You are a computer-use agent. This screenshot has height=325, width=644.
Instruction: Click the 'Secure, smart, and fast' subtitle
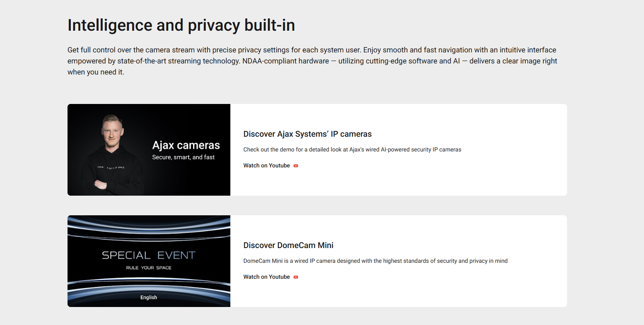(x=183, y=157)
